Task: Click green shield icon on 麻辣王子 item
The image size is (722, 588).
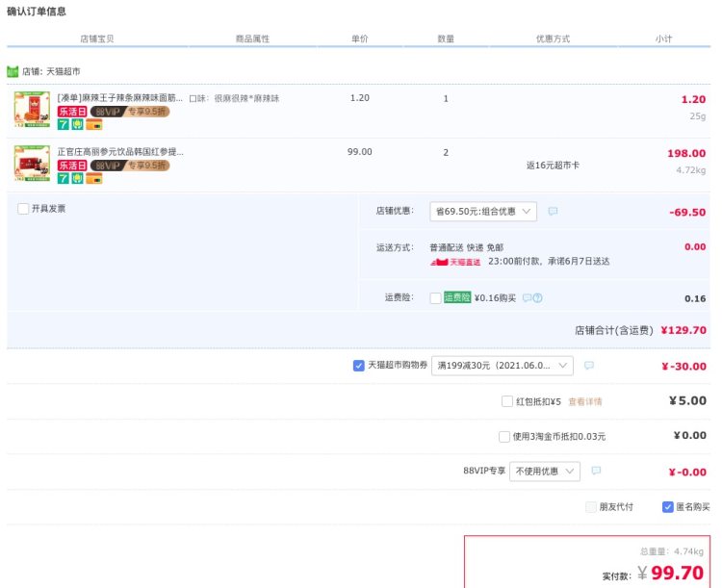Action: coord(77,124)
